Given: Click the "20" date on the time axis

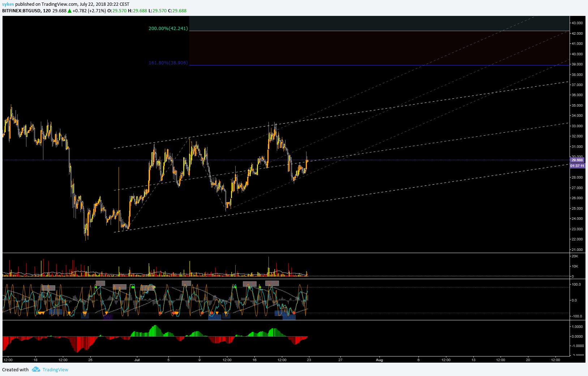Looking at the screenshot, I should click(528, 360).
